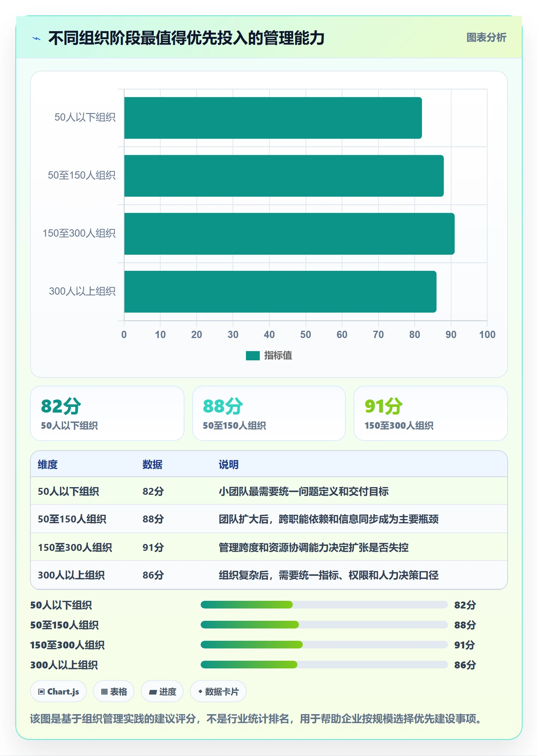Select the Chart.js tag
The image size is (538, 756).
[x=58, y=691]
